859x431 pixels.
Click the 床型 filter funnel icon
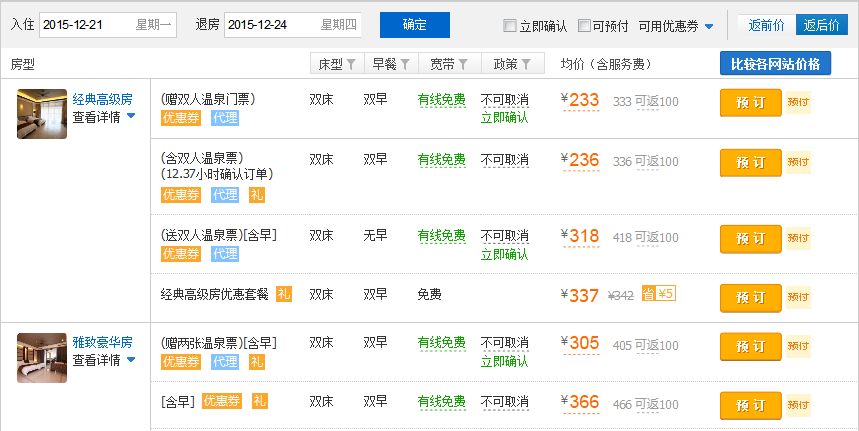click(x=351, y=65)
